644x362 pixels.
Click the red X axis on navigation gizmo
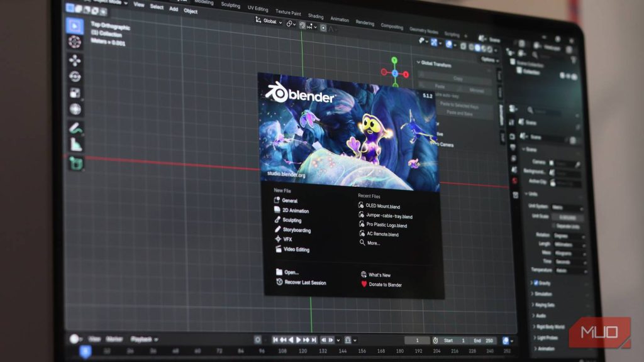(406, 74)
